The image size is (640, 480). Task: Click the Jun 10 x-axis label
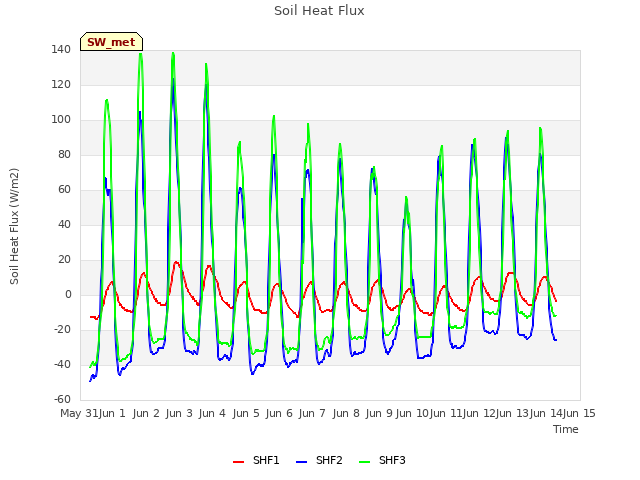point(412,413)
